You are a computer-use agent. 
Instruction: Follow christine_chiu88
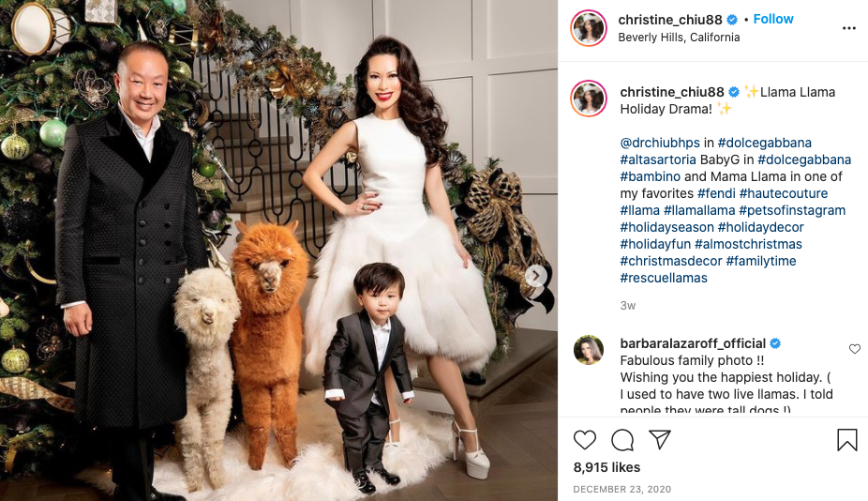pos(772,20)
